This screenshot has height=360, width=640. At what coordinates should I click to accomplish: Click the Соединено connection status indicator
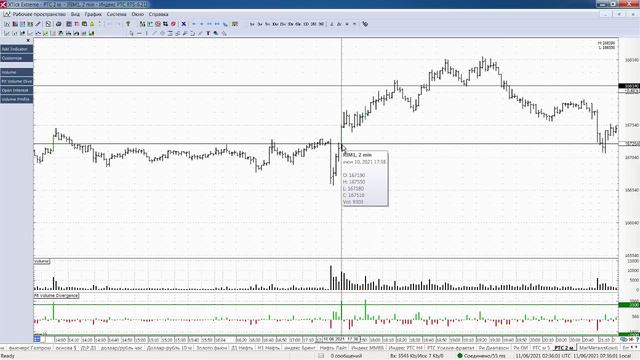pyautogui.click(x=482, y=356)
